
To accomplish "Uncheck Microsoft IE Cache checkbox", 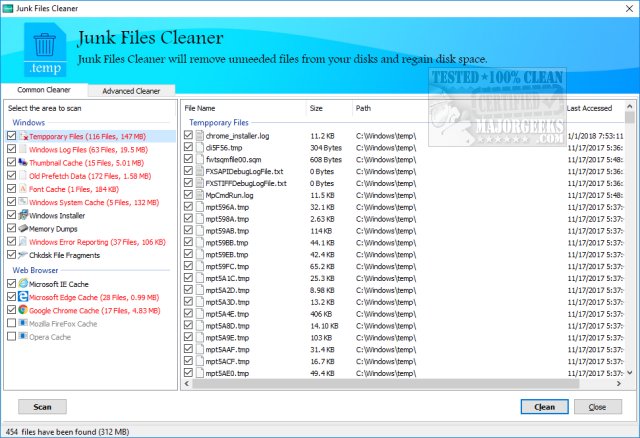I will (x=11, y=283).
